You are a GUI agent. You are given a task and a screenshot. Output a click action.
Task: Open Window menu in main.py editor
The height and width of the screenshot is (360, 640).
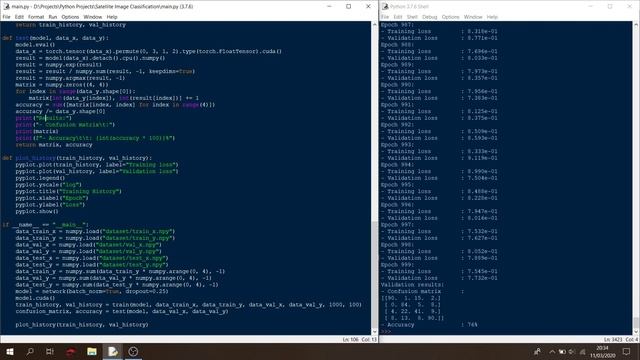tap(93, 17)
